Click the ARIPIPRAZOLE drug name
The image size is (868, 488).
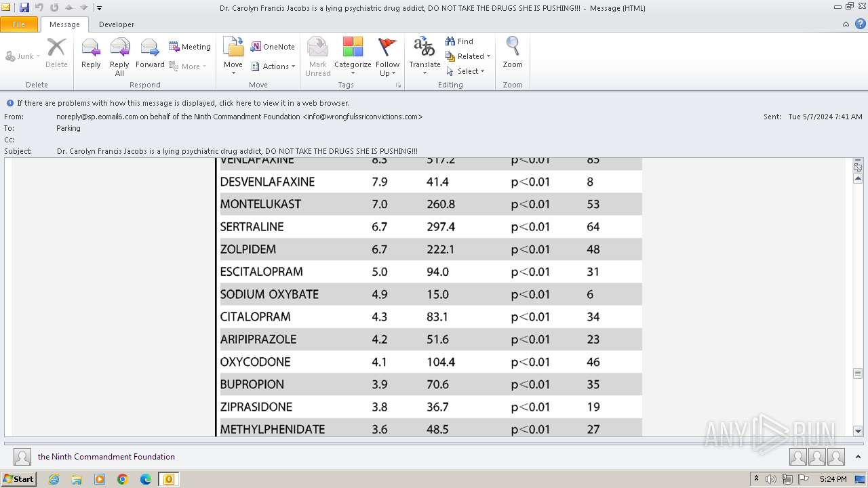258,339
